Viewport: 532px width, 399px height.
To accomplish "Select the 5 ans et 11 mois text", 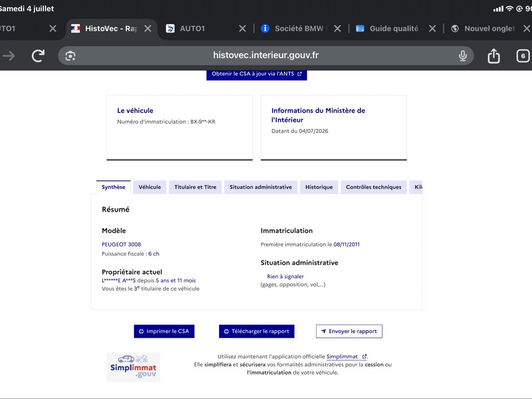I will pos(176,281).
